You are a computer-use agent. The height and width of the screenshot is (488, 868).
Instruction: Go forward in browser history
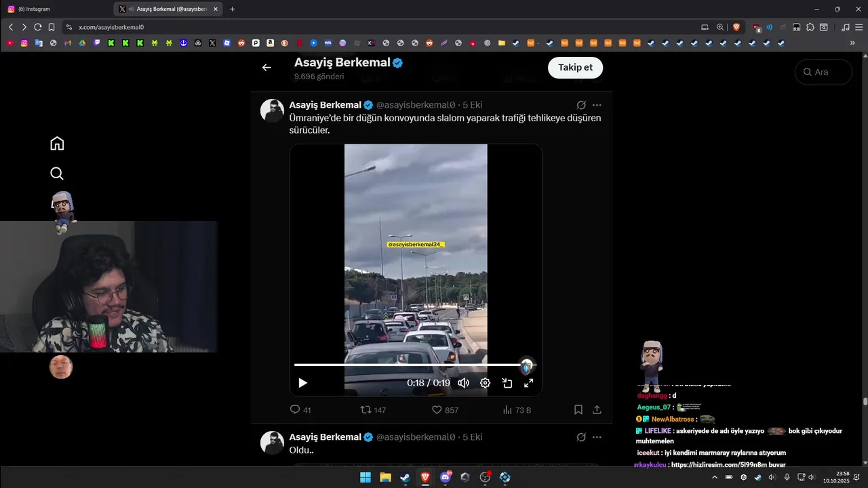[x=24, y=27]
